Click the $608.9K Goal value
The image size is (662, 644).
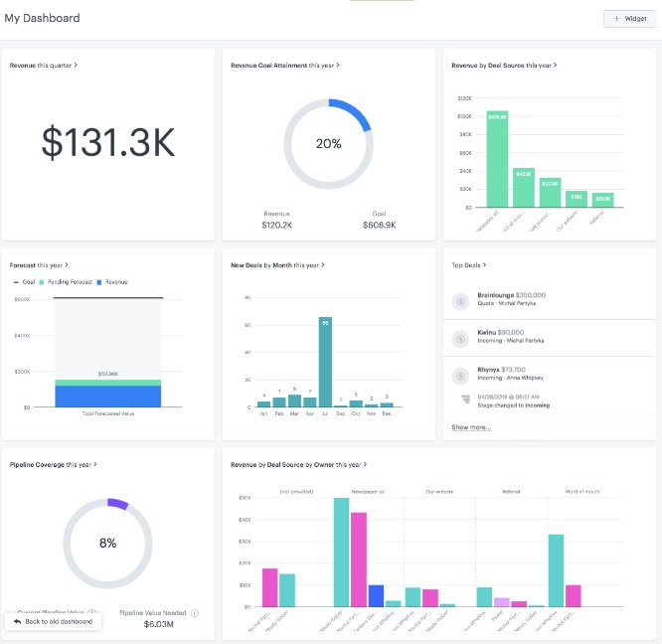click(x=379, y=225)
